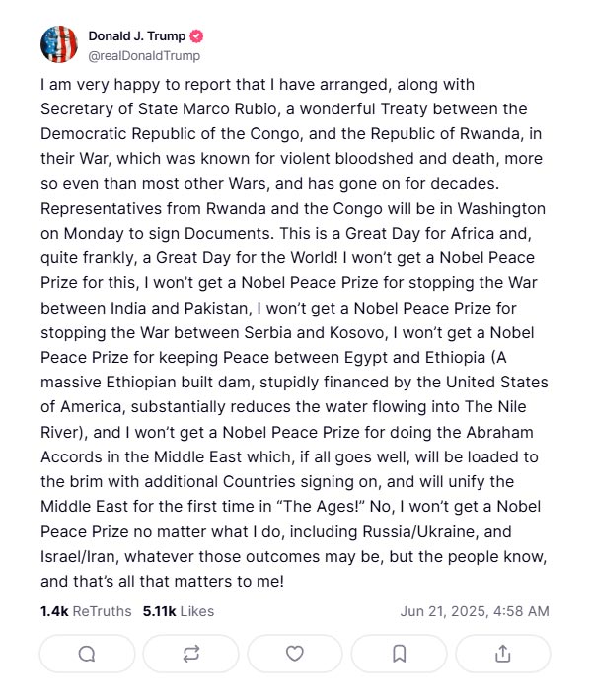Click the reply speech bubble icon
Image resolution: width=592 pixels, height=700 pixels.
click(87, 654)
